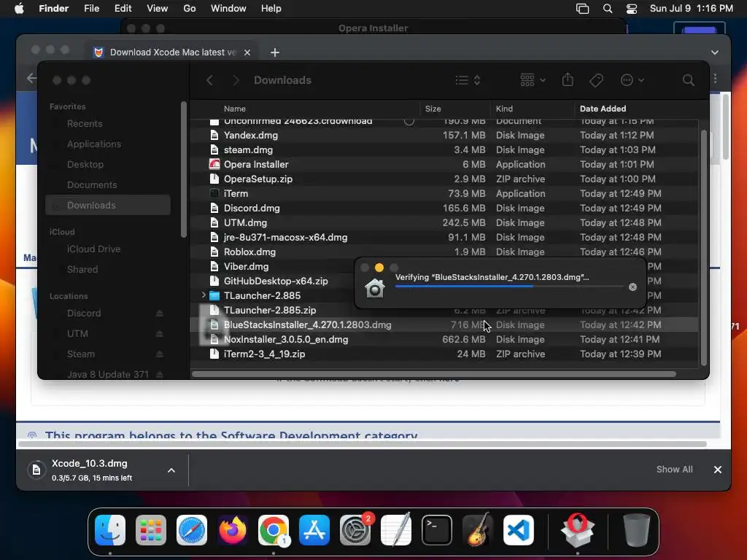
Task: Select Documents in the sidebar
Action: [108, 185]
